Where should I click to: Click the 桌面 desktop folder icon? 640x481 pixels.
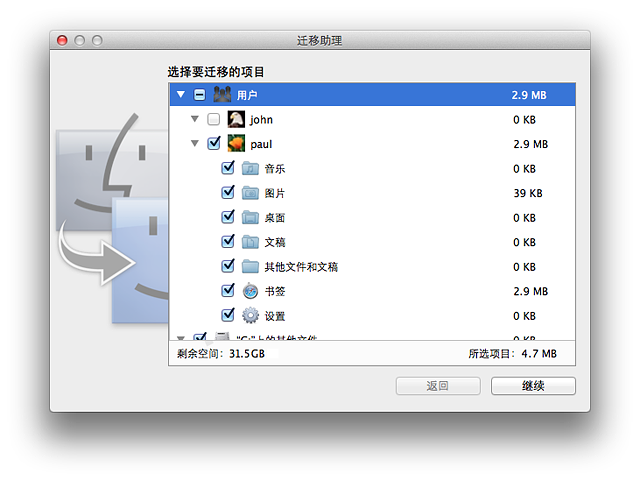point(250,217)
